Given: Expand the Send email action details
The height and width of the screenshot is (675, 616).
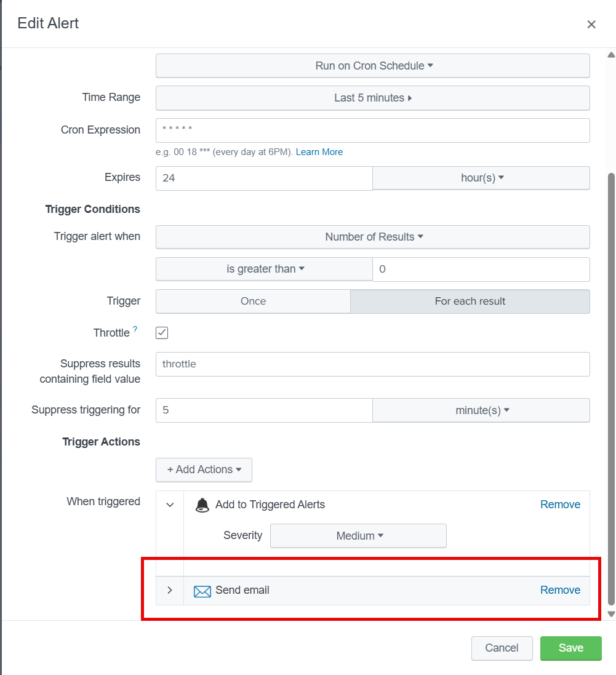Looking at the screenshot, I should click(169, 590).
